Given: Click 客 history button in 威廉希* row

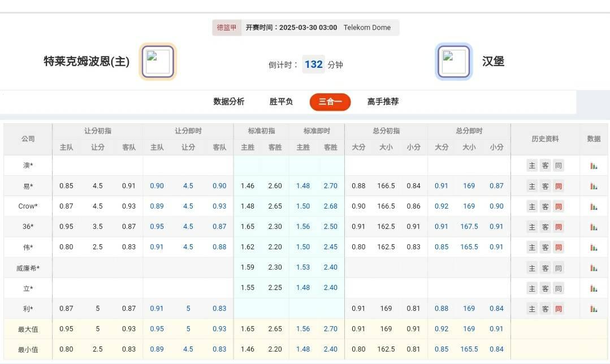Looking at the screenshot, I should pos(545,268).
